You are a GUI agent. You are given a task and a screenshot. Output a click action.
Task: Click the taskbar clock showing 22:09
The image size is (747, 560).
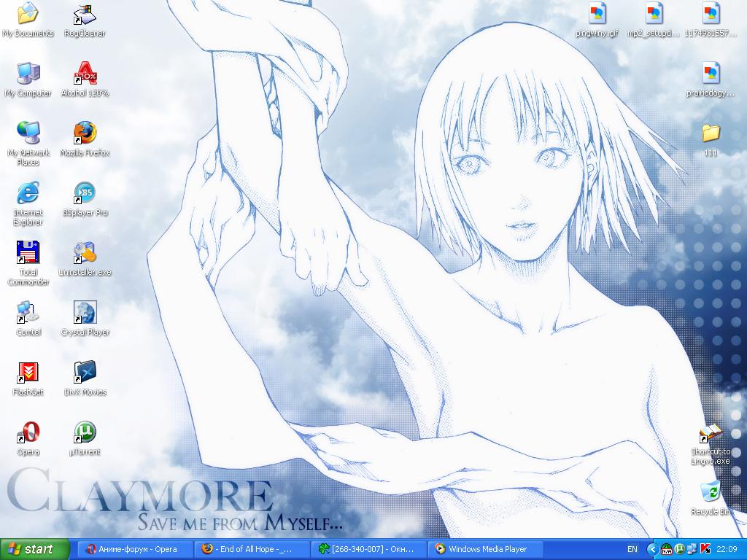[727, 549]
